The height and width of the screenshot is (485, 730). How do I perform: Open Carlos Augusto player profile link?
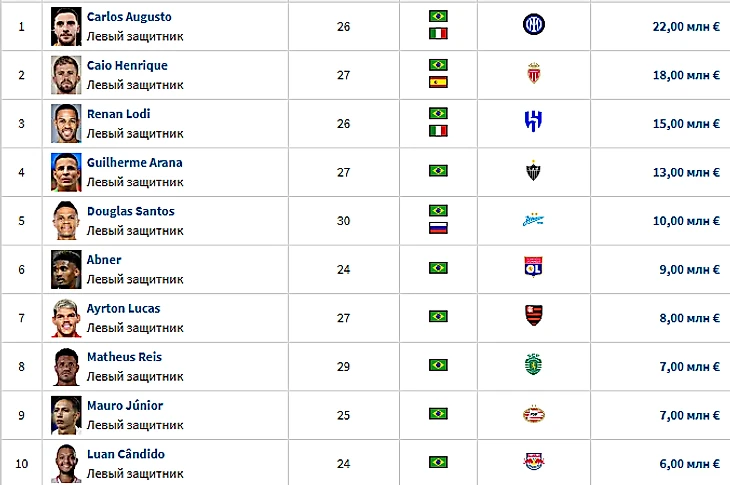tap(129, 17)
